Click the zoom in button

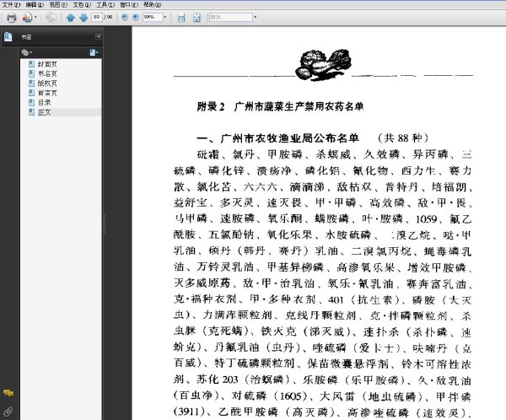pos(136,17)
